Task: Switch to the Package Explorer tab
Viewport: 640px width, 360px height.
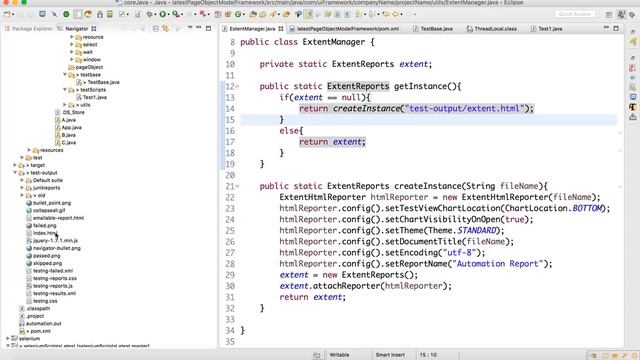Action: click(x=29, y=29)
